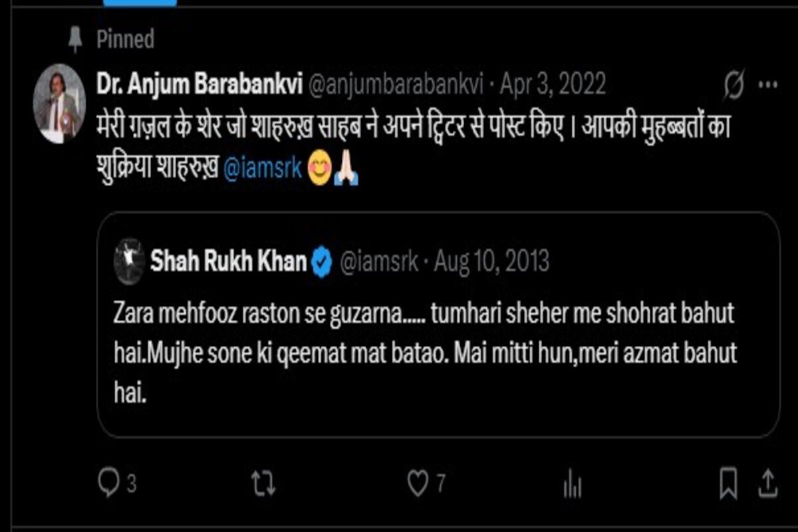This screenshot has width=798, height=532.
Task: Bookmark this pinned tweet
Action: tap(728, 483)
